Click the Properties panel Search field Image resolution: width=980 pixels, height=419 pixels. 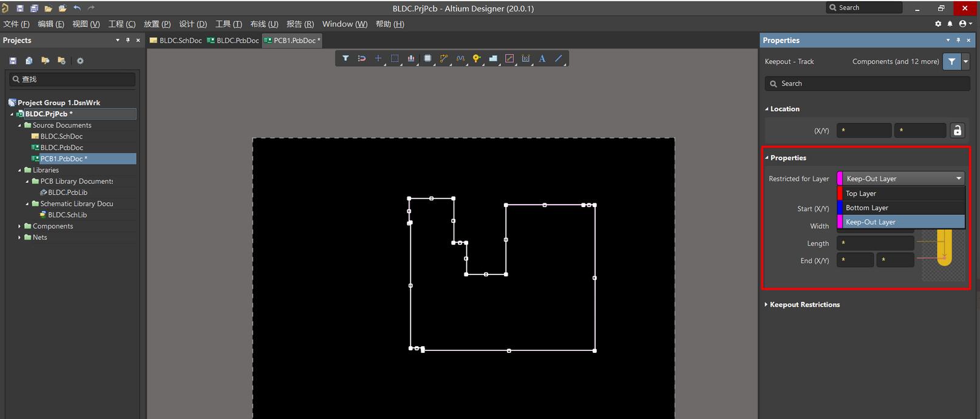pyautogui.click(x=867, y=84)
